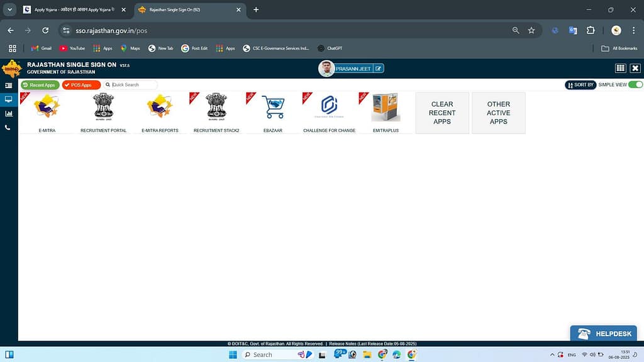Screen dimensions: 644x362
Task: Open the eBazaar shopping cart app
Action: point(273,108)
